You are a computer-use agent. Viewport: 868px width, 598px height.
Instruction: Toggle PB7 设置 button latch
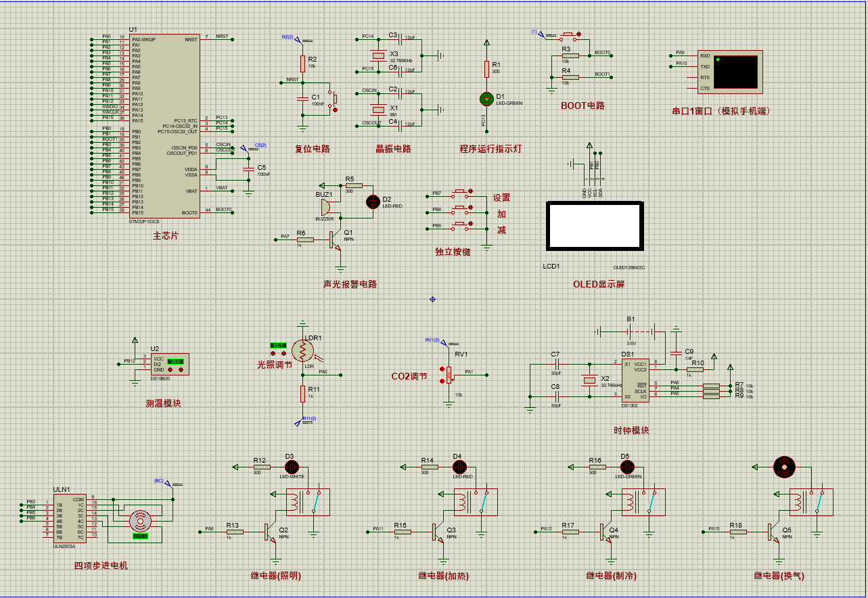click(x=470, y=191)
